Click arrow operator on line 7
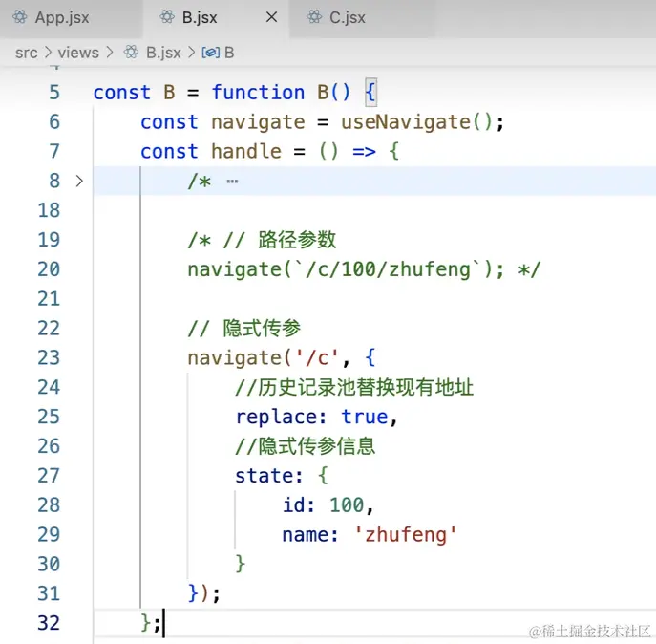 364,152
